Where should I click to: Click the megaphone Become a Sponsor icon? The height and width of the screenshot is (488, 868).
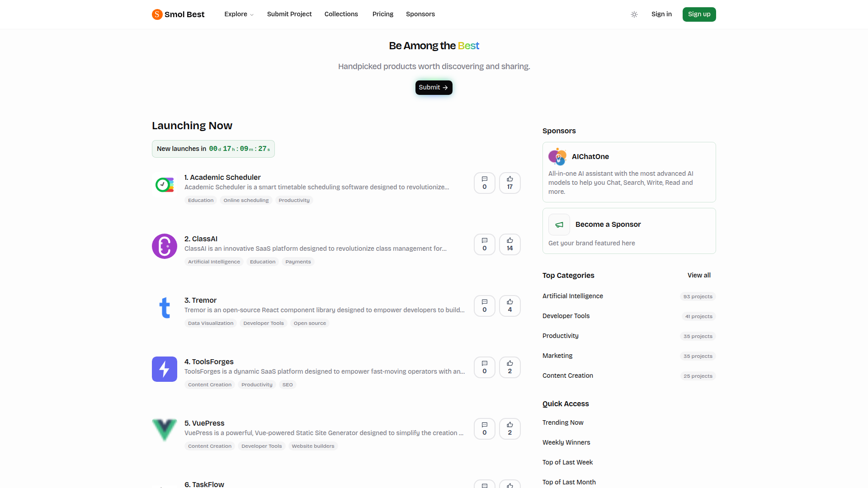[559, 225]
